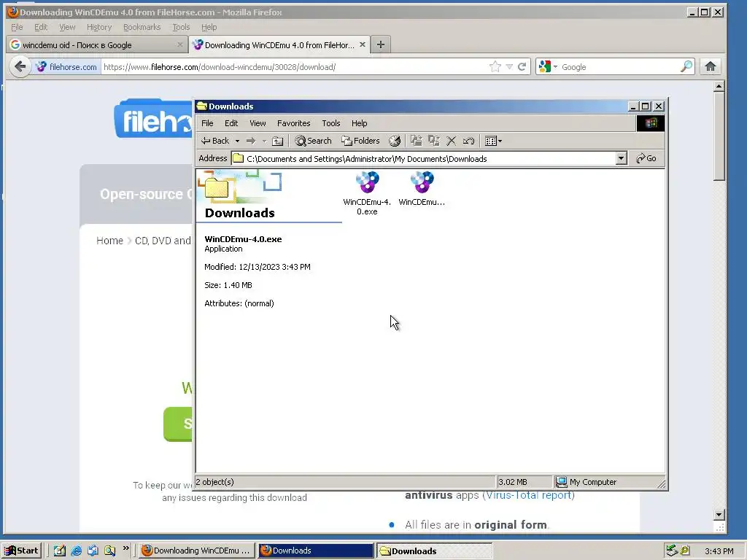Expand the explorer Address bar dropdown
The height and width of the screenshot is (560, 747).
(621, 158)
